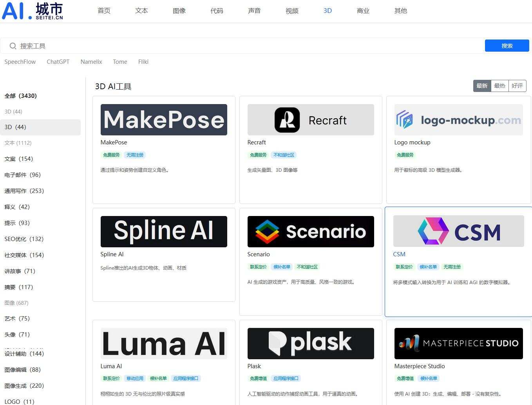Click the Fliki suggested search link

[x=143, y=62]
